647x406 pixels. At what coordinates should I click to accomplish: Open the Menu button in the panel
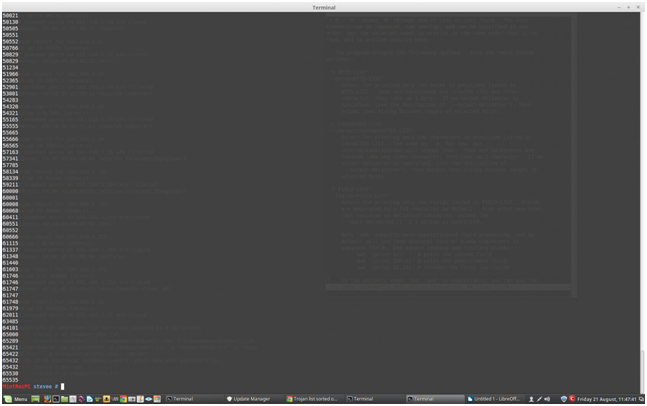(16, 399)
